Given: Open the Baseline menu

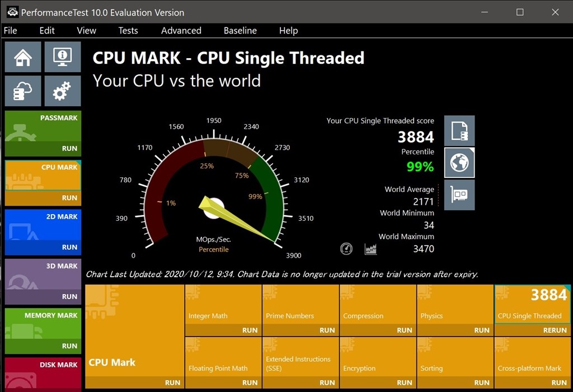Looking at the screenshot, I should pyautogui.click(x=240, y=31).
